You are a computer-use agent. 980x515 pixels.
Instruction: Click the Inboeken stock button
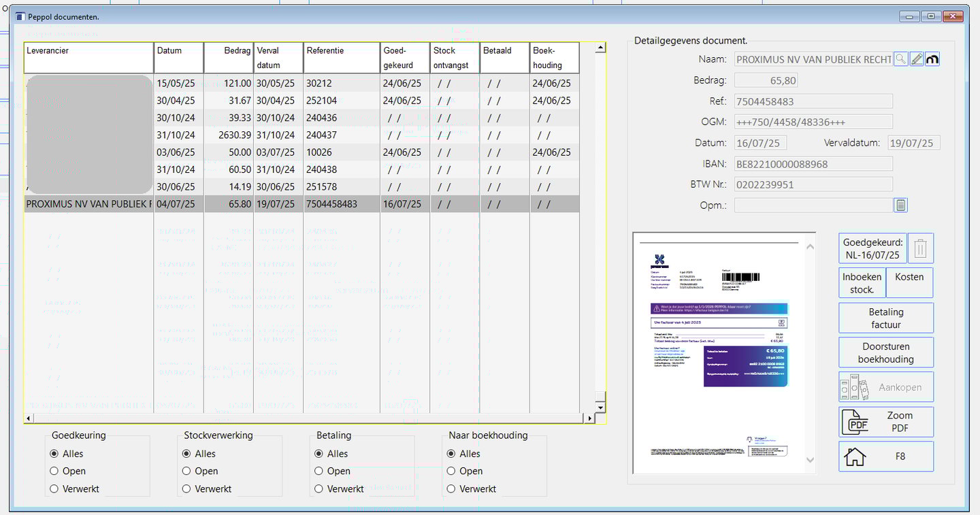tap(862, 282)
